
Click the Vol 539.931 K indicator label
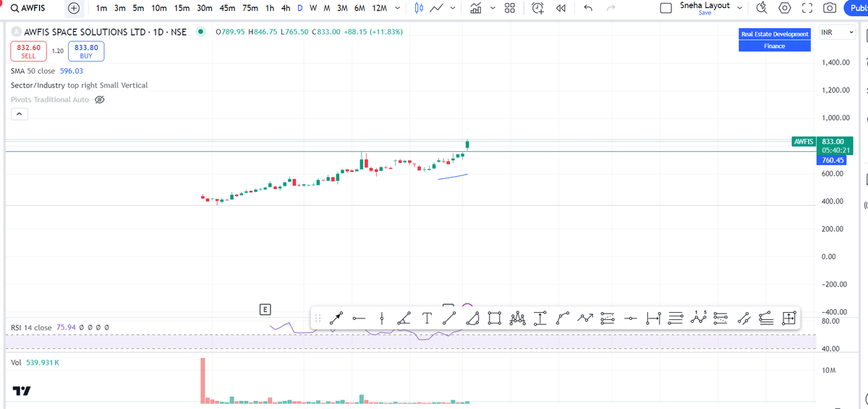pos(35,361)
